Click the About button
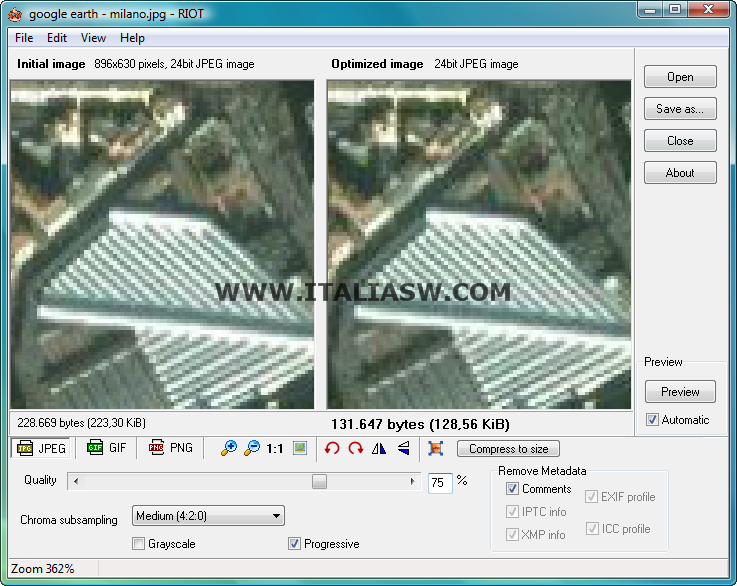This screenshot has height=586, width=737. tap(680, 172)
